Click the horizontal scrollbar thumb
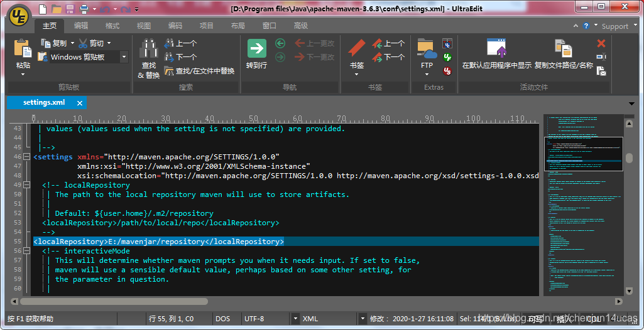644x330 pixels. point(114,301)
